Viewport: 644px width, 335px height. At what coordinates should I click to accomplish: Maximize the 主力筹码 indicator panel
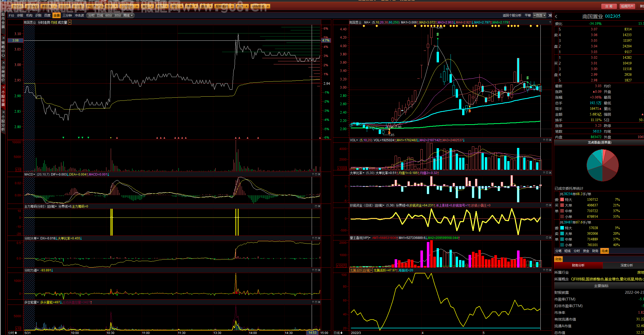[x=316, y=206]
